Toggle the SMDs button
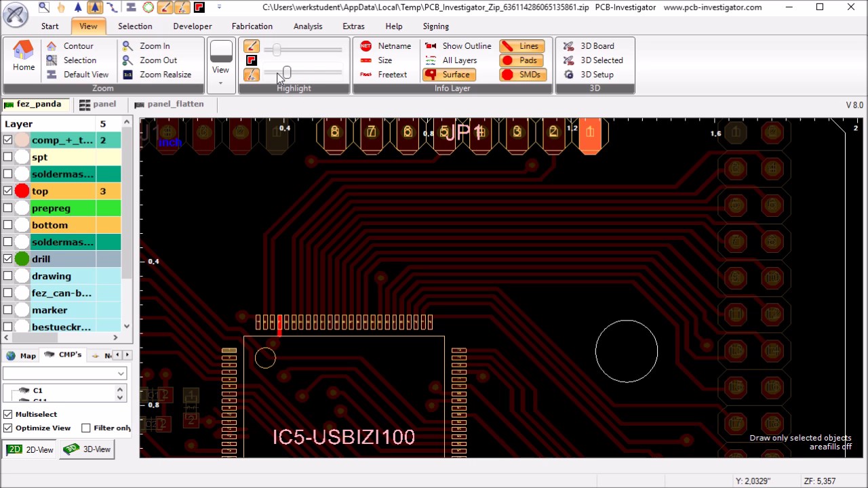 tap(521, 75)
